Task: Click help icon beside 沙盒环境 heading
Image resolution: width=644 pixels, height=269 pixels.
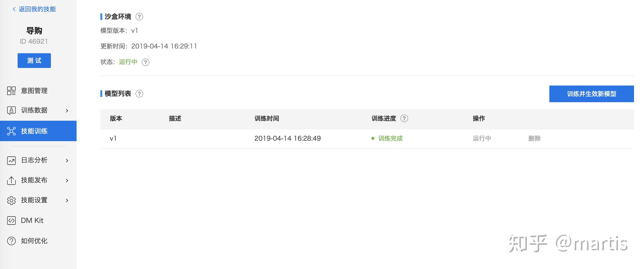Action: coord(139,17)
